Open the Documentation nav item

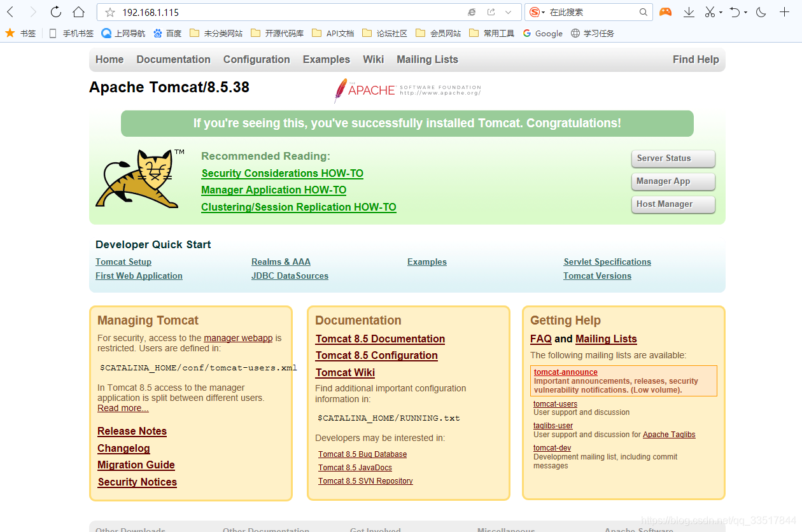pos(173,59)
